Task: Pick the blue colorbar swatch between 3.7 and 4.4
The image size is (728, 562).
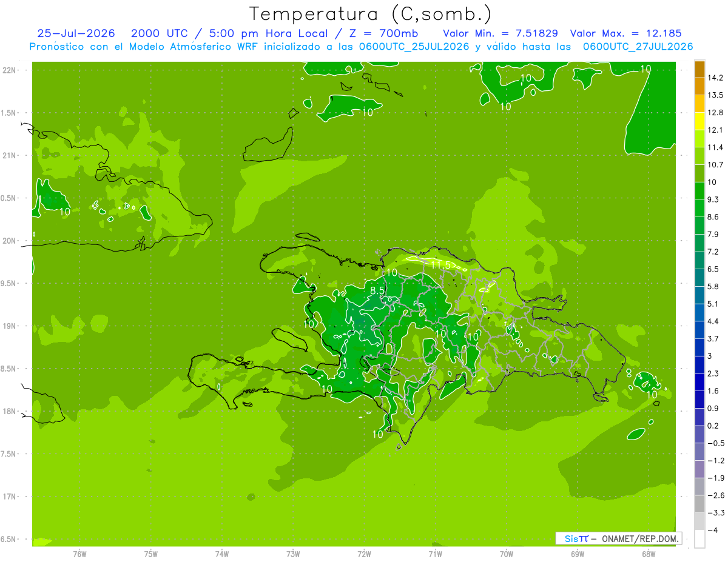Action: click(699, 330)
